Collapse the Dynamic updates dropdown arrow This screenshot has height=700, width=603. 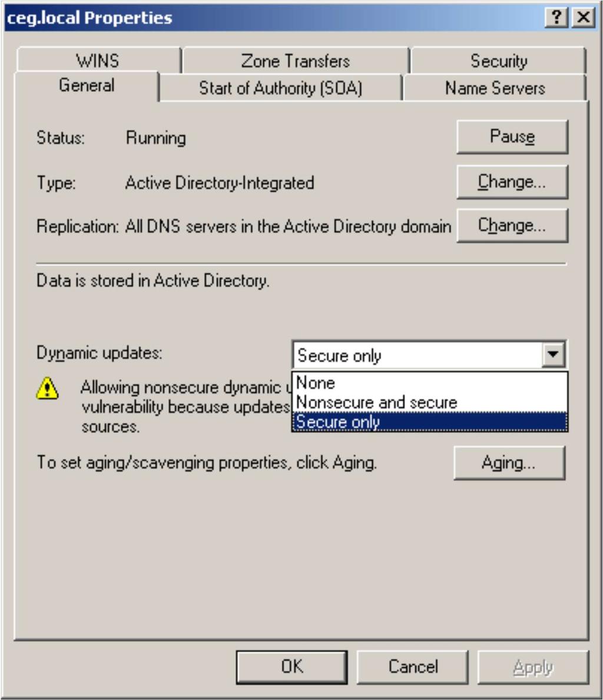[554, 354]
